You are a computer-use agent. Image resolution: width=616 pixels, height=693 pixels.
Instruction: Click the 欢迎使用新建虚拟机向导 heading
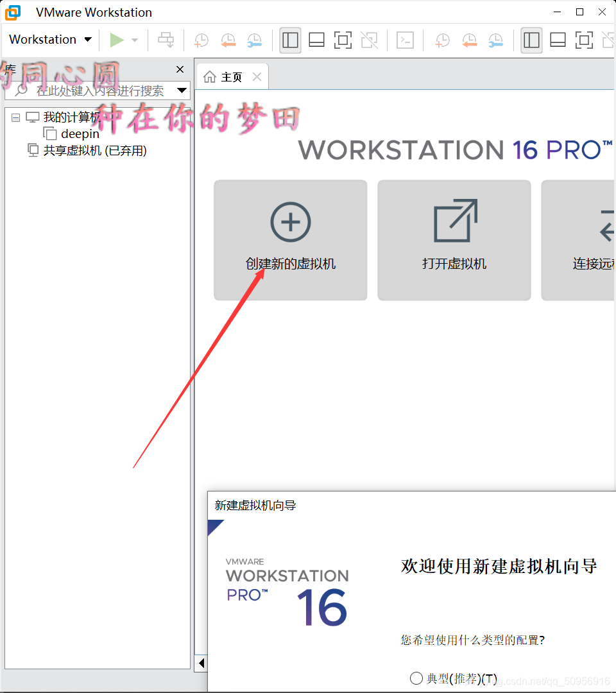[x=499, y=566]
